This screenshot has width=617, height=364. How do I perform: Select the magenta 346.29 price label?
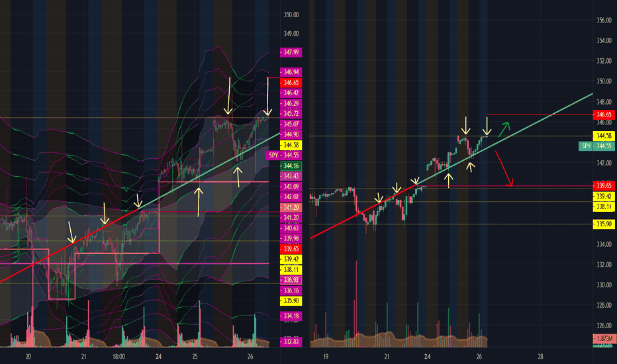(291, 103)
